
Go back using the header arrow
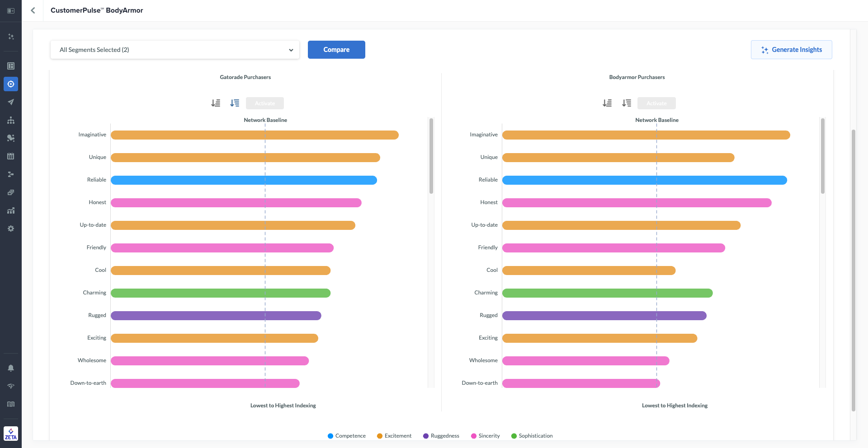(x=33, y=10)
